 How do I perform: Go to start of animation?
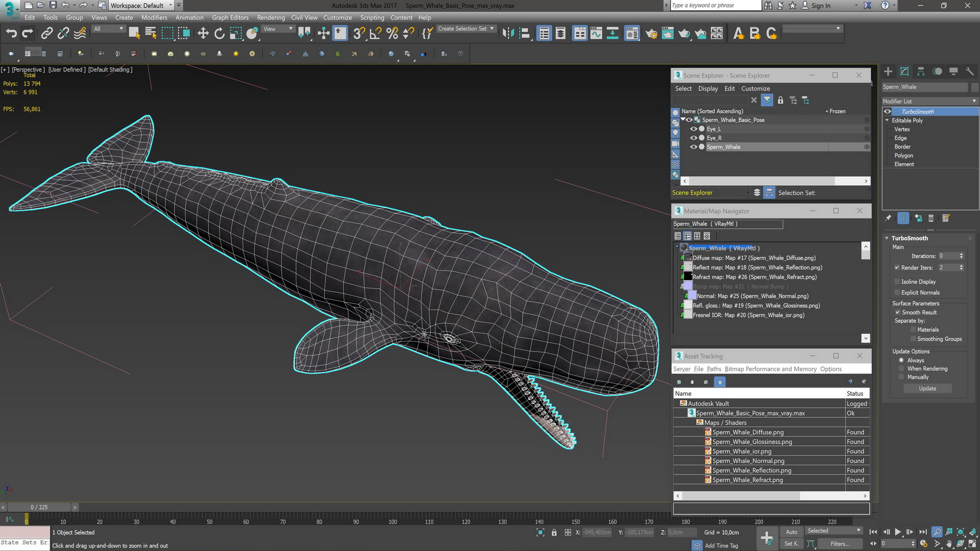[873, 532]
